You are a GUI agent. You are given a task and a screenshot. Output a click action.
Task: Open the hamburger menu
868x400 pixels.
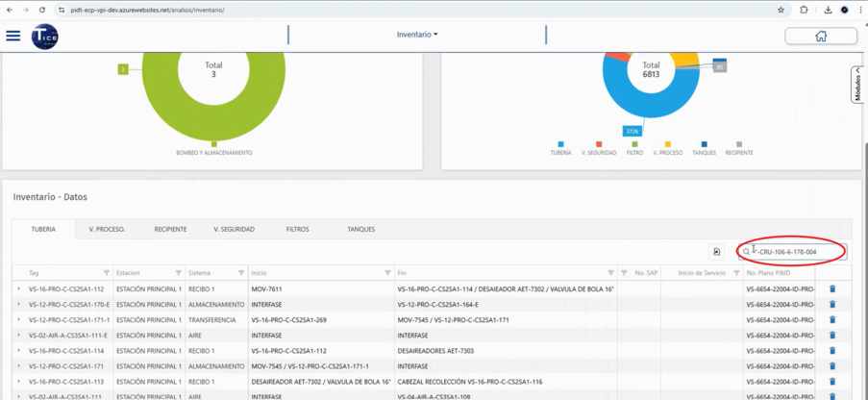click(13, 36)
